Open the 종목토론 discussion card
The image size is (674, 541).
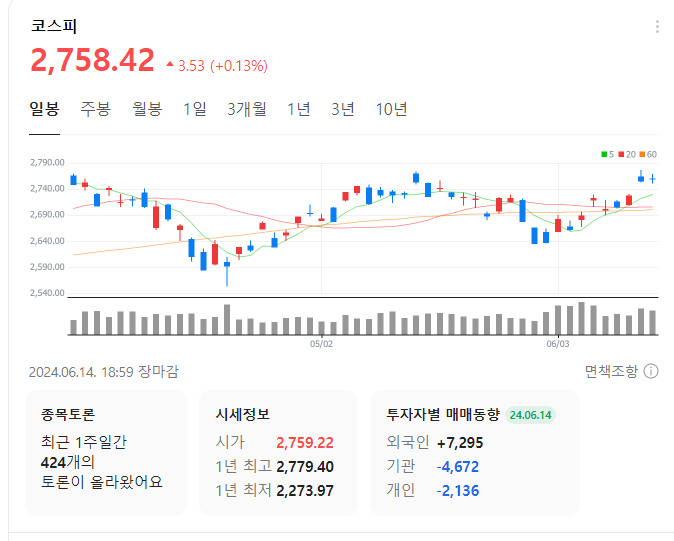pos(106,452)
